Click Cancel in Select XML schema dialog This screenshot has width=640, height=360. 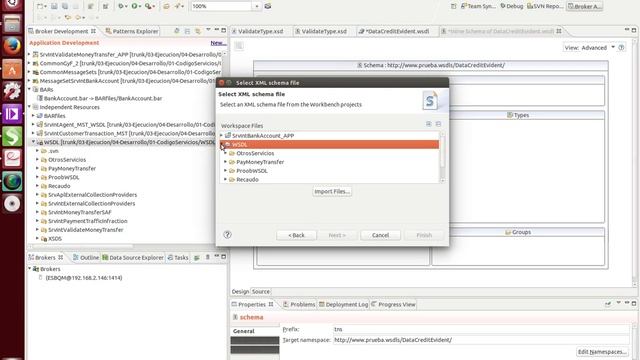point(380,235)
